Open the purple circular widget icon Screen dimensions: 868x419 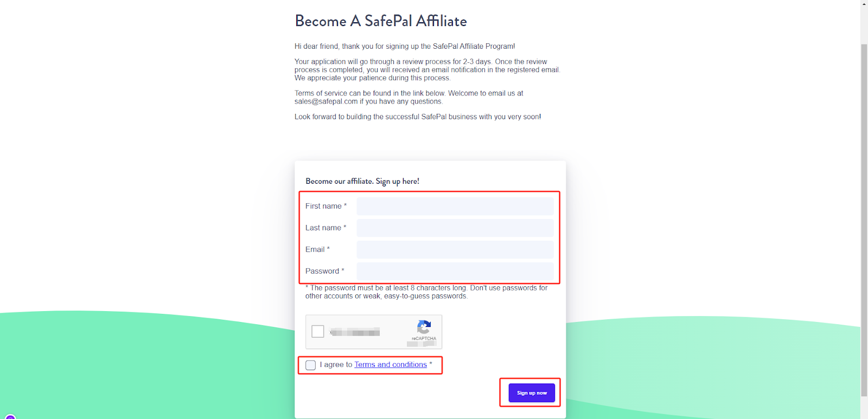(x=10, y=417)
